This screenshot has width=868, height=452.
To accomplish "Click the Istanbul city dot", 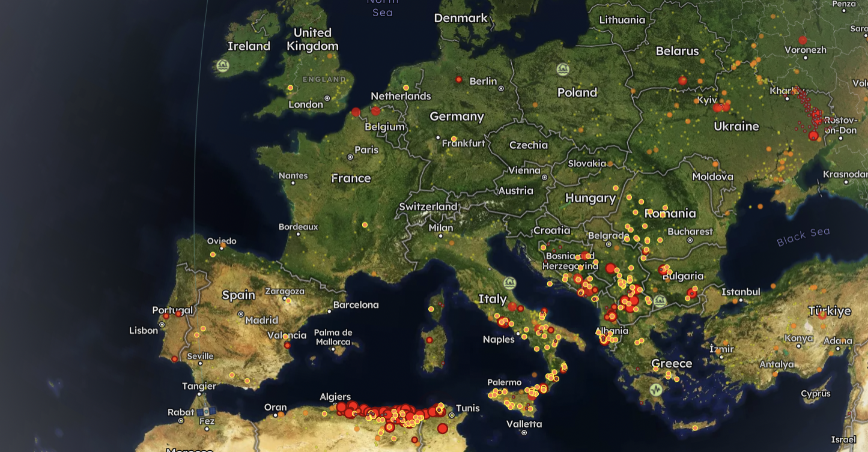I will point(741,300).
